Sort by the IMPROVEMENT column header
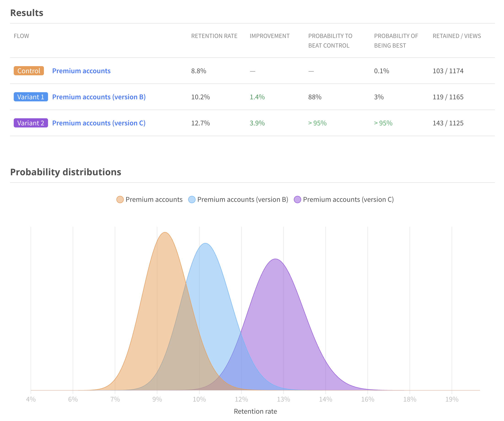Viewport: 504px width, 421px height. (x=270, y=36)
